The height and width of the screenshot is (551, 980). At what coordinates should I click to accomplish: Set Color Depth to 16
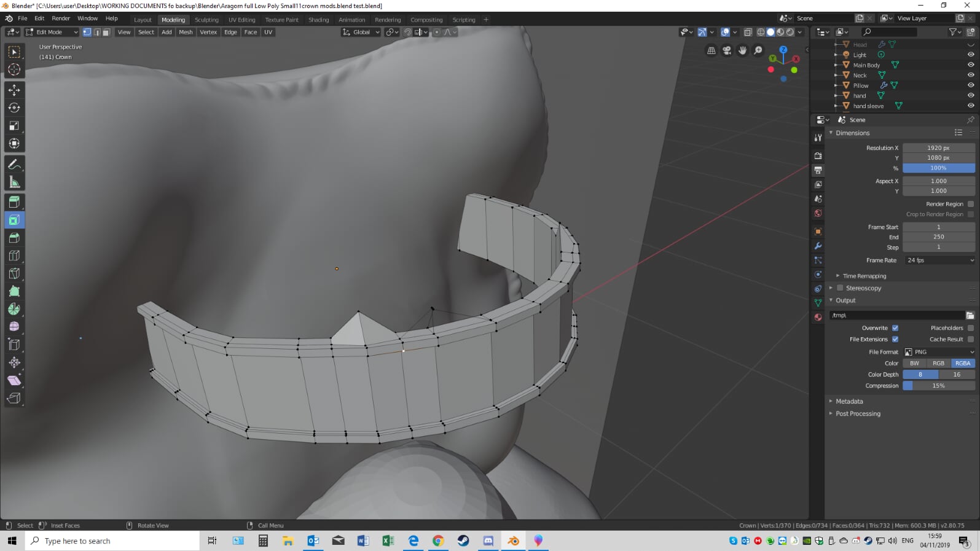point(957,375)
